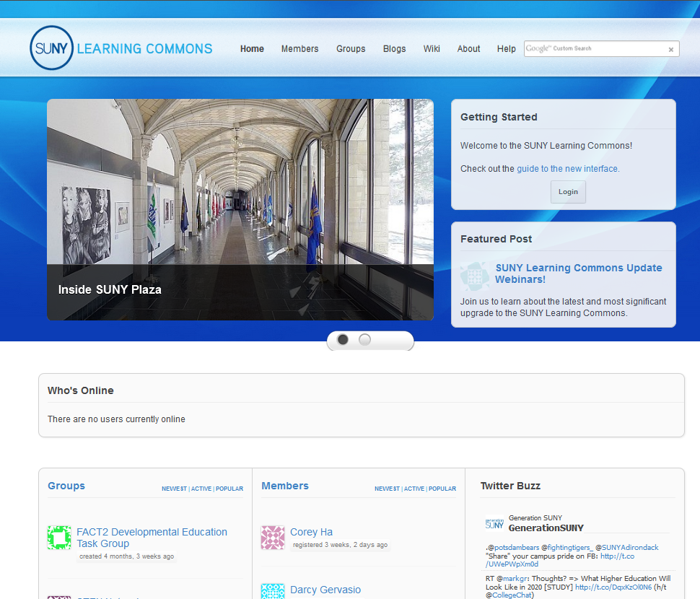Select the first slideshow dot

click(343, 340)
